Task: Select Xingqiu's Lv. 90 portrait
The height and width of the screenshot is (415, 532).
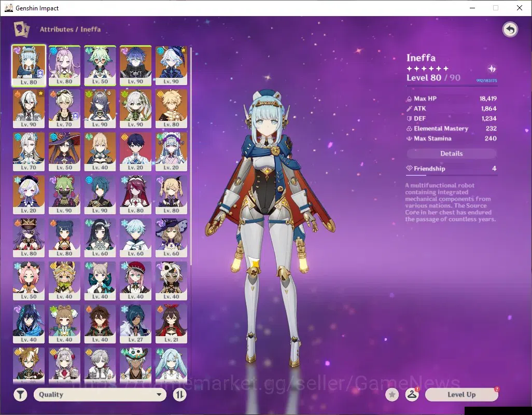Action: tap(100, 195)
